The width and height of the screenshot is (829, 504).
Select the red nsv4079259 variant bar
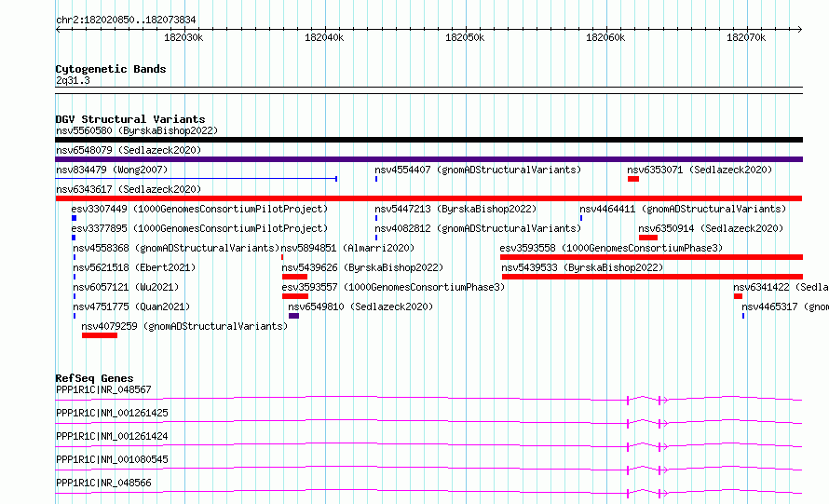[100, 335]
